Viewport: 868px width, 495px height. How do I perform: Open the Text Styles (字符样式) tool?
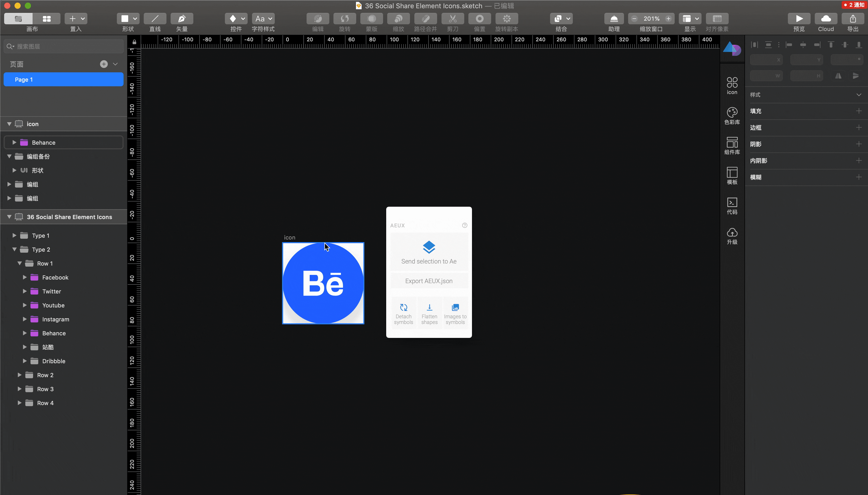coord(263,19)
